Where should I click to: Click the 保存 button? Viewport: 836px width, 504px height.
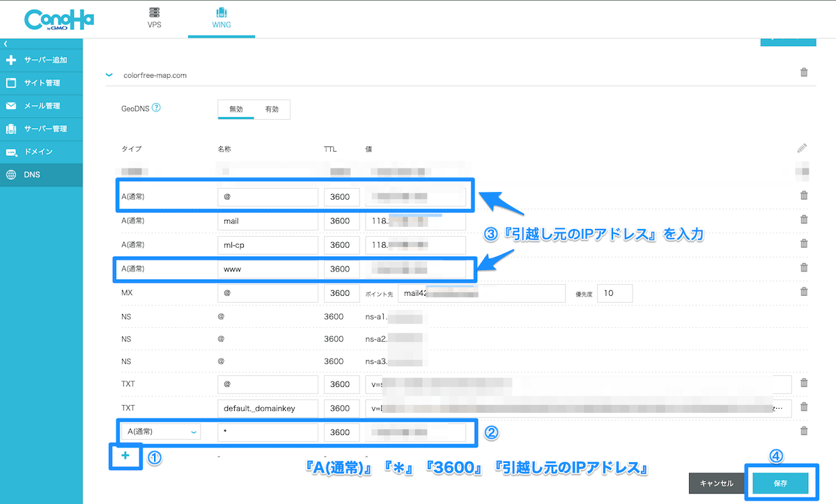coord(780,483)
